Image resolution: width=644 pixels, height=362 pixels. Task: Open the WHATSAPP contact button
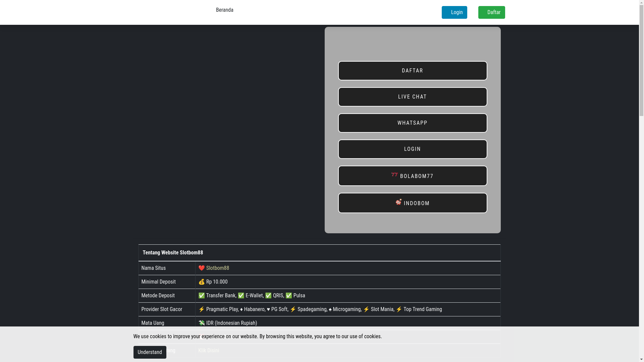[412, 123]
